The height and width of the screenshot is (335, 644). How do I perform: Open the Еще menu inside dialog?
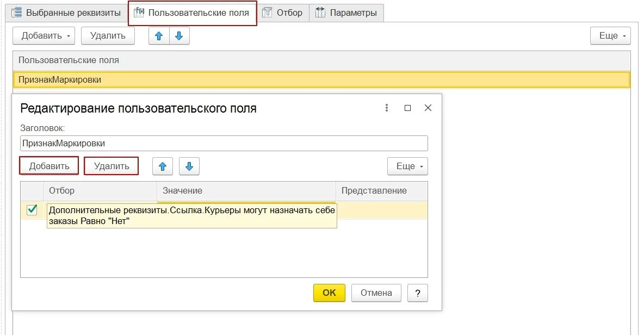click(x=407, y=166)
